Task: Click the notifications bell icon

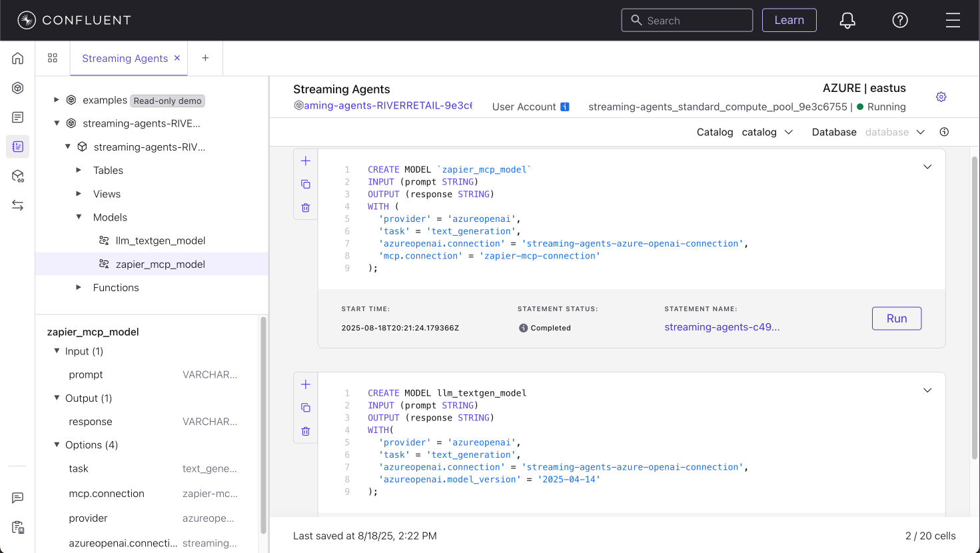Action: pyautogui.click(x=847, y=21)
